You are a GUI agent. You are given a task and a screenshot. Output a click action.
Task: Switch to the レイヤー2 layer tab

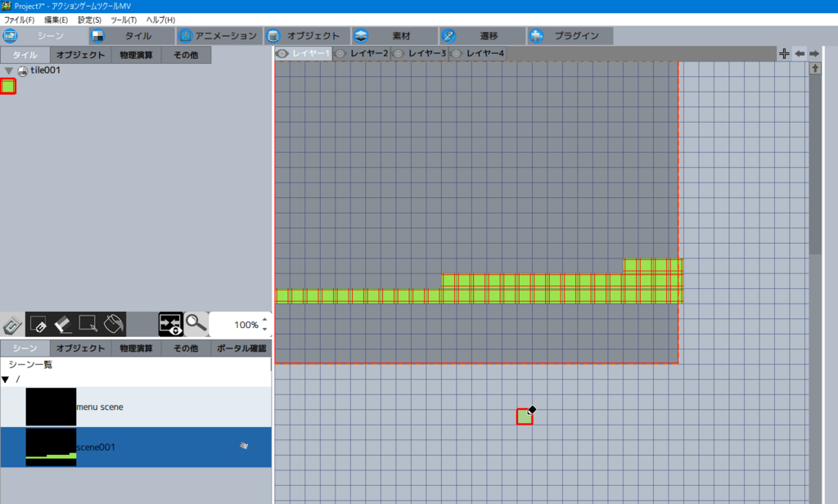coord(362,53)
